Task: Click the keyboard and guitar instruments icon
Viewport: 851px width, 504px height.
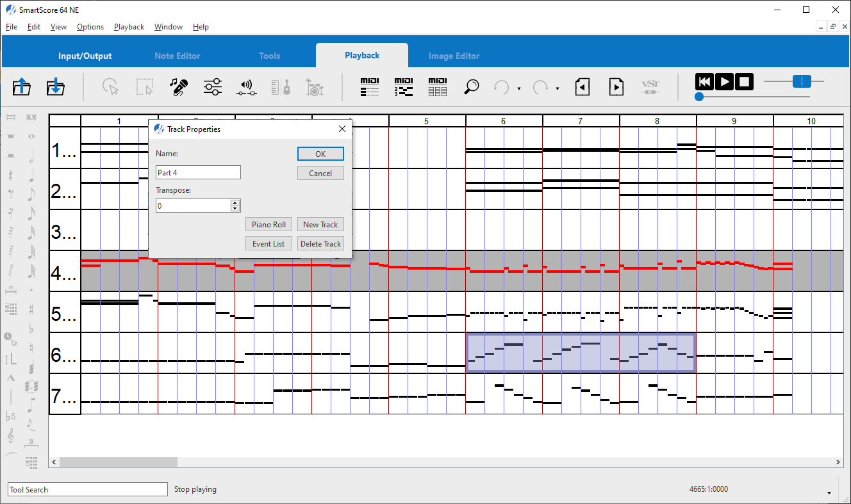Action: (x=281, y=86)
